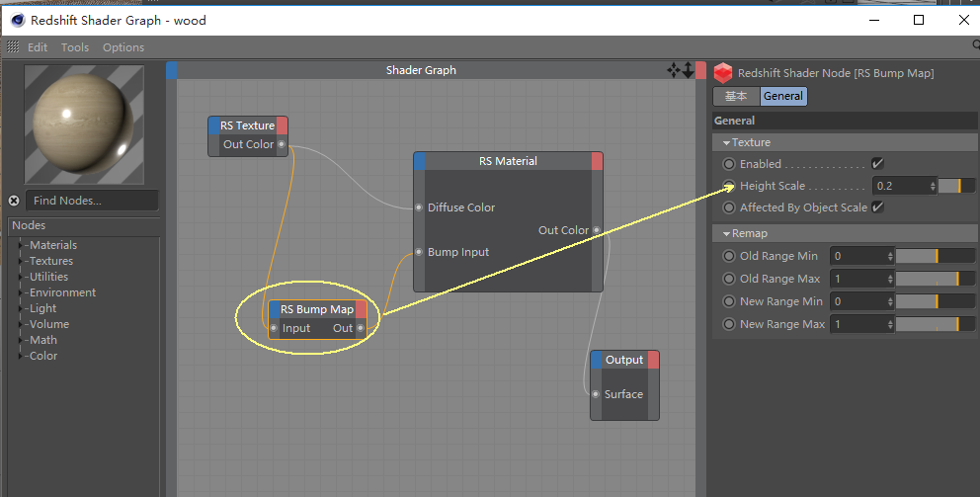Click the Old Range Max slider bar
Image resolution: width=980 pixels, height=497 pixels.
[935, 279]
